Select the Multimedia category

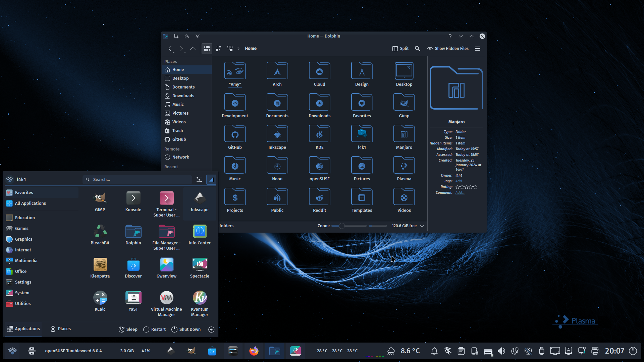[x=42, y=261]
